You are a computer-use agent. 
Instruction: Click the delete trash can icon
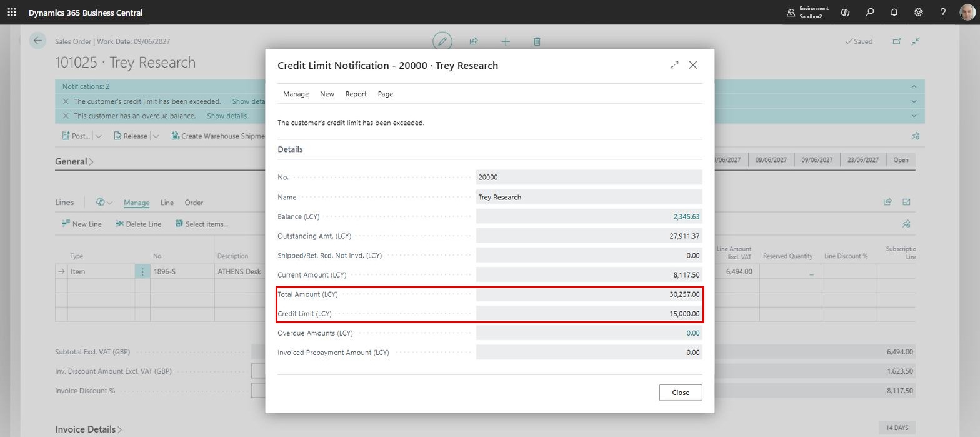[537, 41]
